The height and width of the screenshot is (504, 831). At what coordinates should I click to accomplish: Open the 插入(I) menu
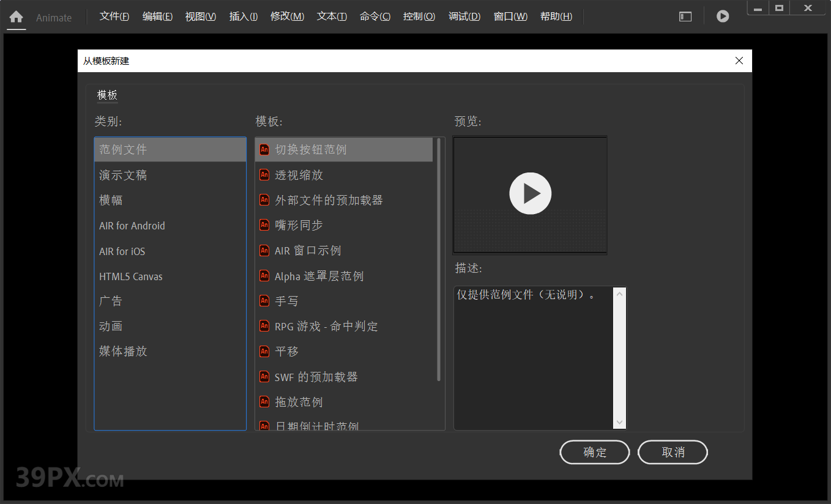pos(243,17)
